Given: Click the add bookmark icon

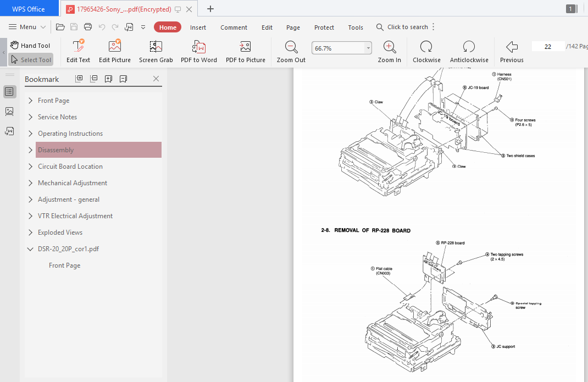Looking at the screenshot, I should pyautogui.click(x=108, y=79).
